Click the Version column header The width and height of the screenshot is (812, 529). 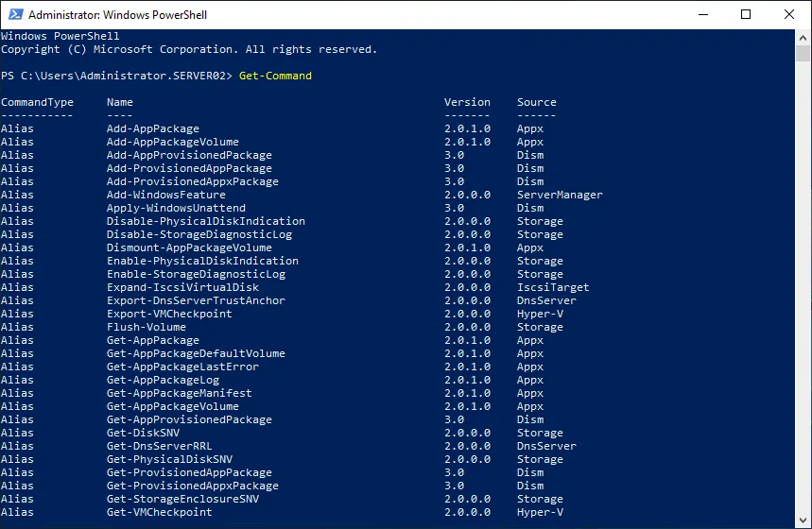coord(467,102)
